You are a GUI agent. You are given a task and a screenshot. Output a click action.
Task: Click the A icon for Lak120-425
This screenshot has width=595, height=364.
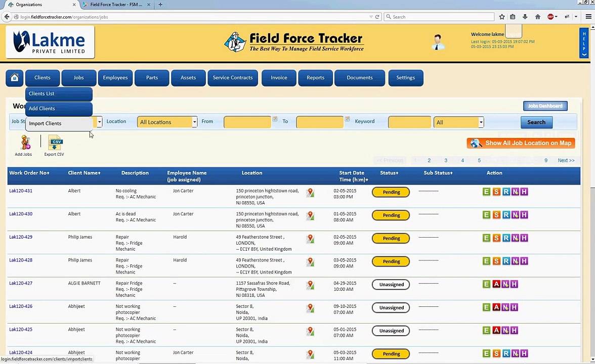coord(496,331)
